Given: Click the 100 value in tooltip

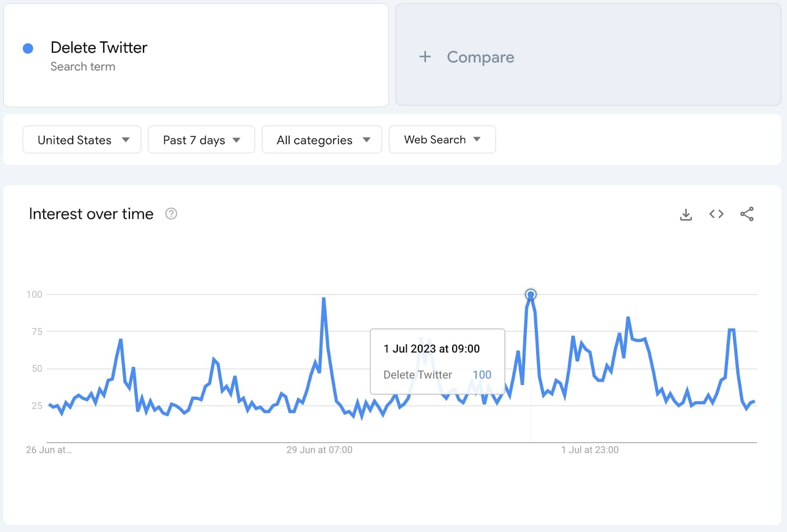Looking at the screenshot, I should [482, 375].
